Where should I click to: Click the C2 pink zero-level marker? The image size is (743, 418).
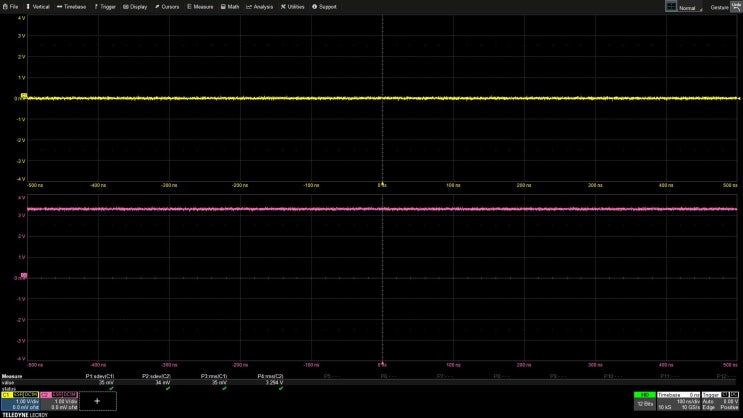coord(23,276)
